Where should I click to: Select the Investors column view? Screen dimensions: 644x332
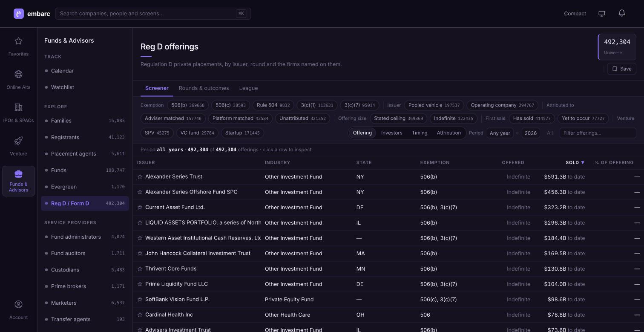coord(392,133)
